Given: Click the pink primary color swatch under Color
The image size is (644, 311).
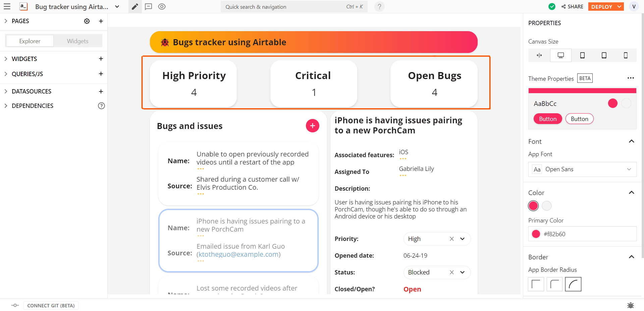Looking at the screenshot, I should (x=533, y=206).
